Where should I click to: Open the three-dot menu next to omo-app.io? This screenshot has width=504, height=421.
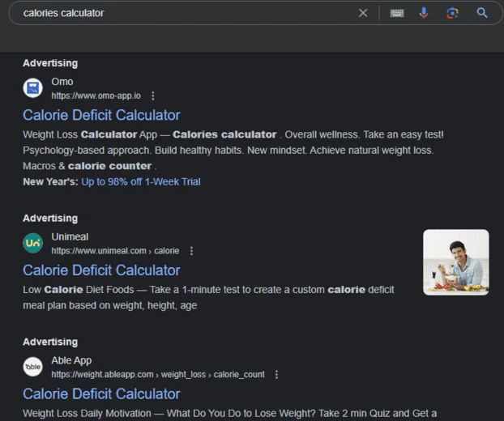(153, 96)
